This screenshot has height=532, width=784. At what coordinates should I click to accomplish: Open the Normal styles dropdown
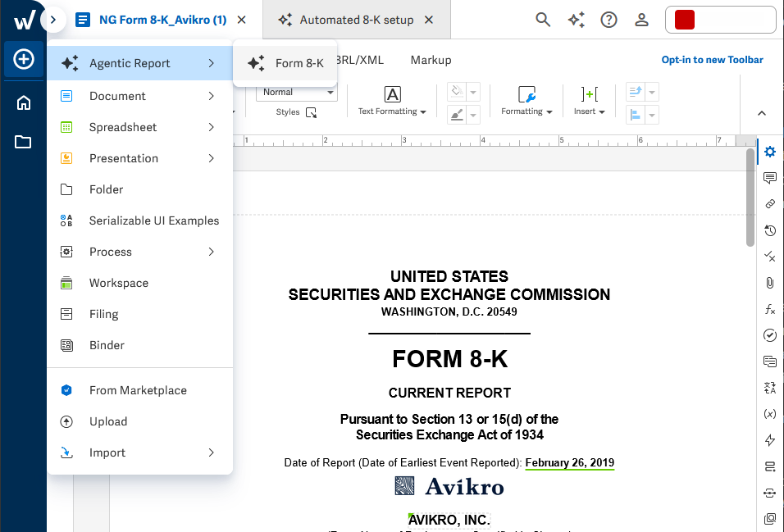point(297,92)
